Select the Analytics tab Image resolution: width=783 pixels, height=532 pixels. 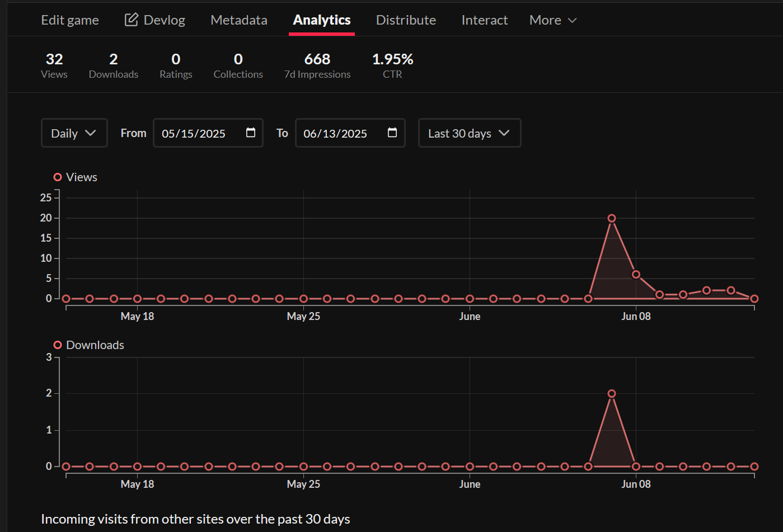(x=322, y=20)
